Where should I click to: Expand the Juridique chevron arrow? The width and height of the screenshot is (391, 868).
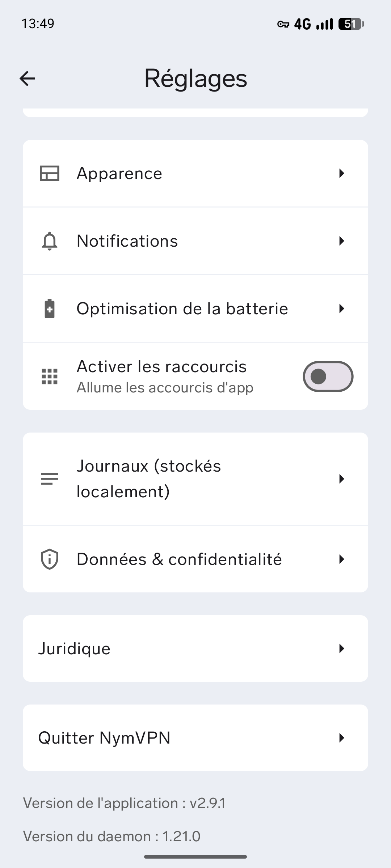341,649
